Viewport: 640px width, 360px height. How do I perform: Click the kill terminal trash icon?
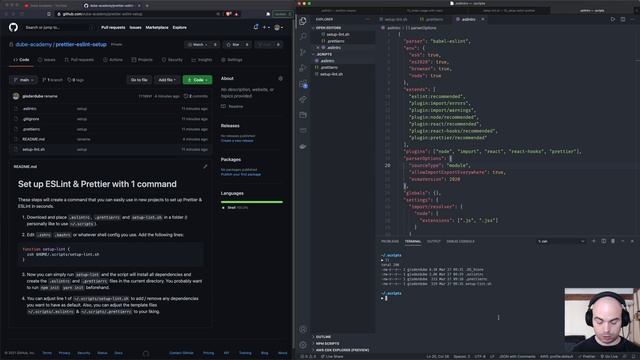tap(613, 241)
